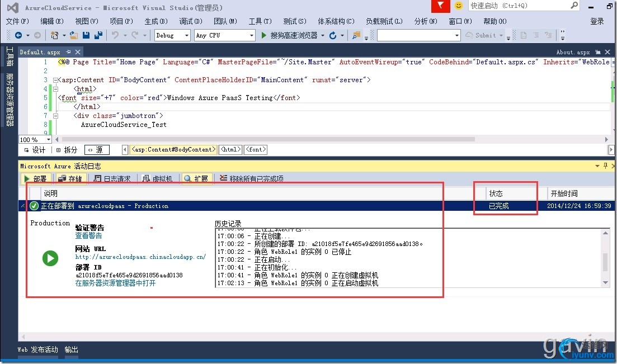Open the Server Explorer (服务器资源管理器) side tab
Screen dimensions: 617x364
coord(10,100)
